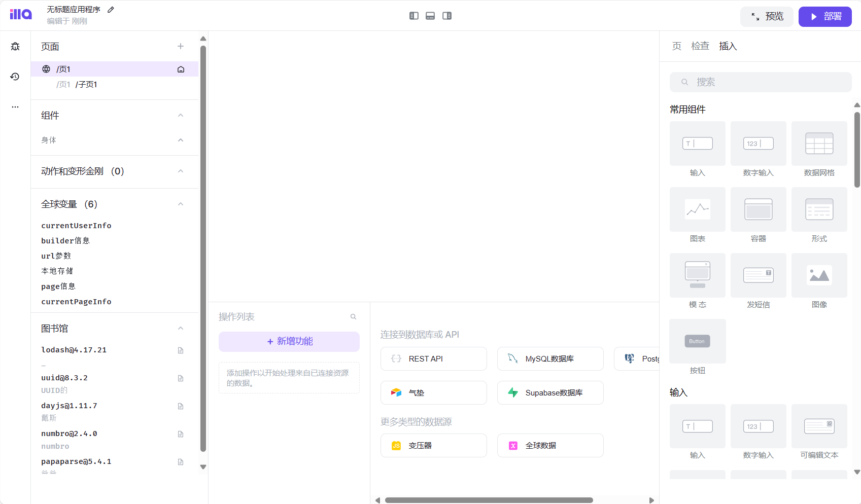The height and width of the screenshot is (504, 861).
Task: Click the horizontal scrollbar in resources panel
Action: click(x=489, y=500)
